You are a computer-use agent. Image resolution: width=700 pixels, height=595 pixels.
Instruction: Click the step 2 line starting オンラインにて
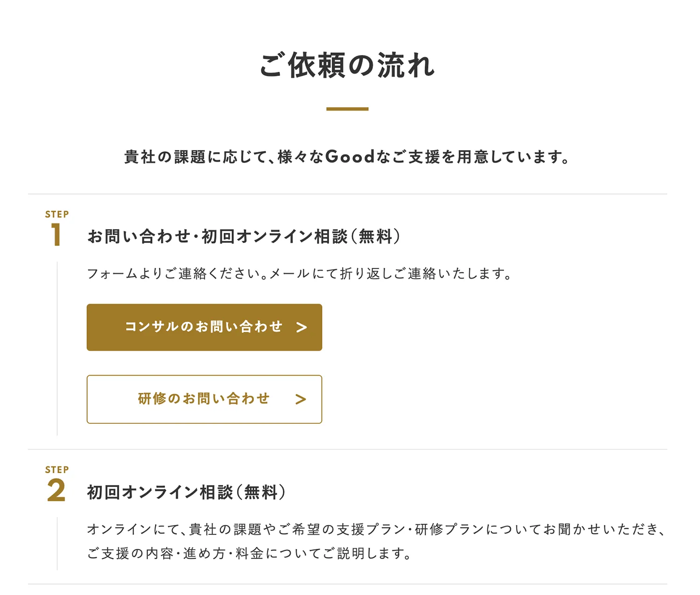click(376, 529)
